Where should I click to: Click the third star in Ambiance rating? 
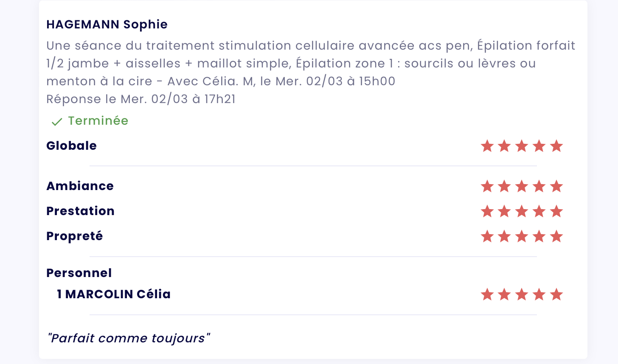(x=522, y=186)
